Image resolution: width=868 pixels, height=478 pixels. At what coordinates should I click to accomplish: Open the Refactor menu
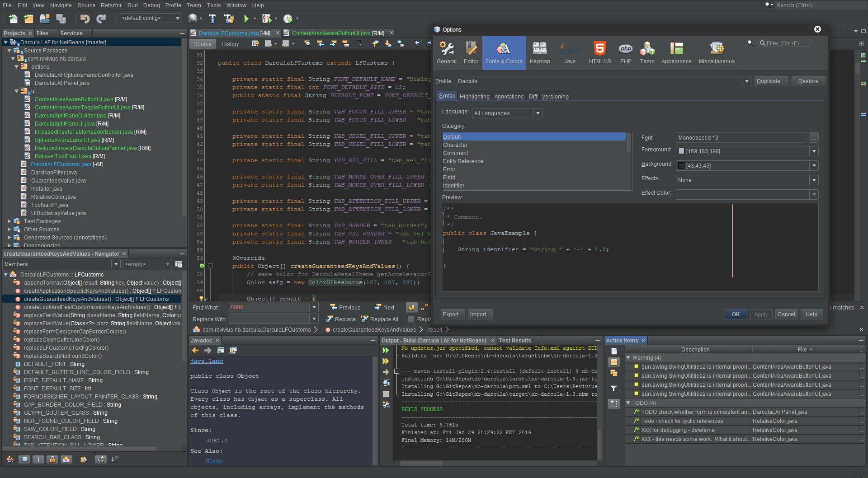point(111,5)
